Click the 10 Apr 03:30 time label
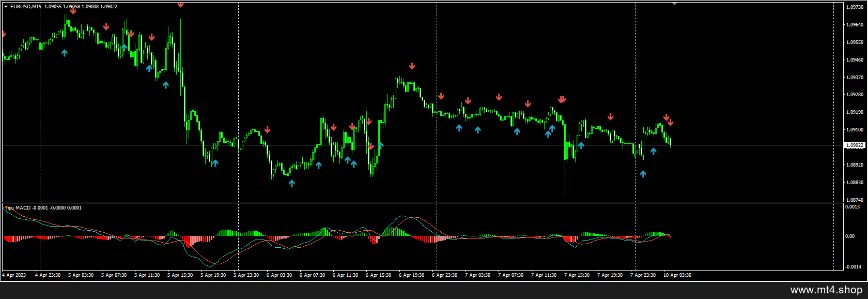 pos(677,275)
